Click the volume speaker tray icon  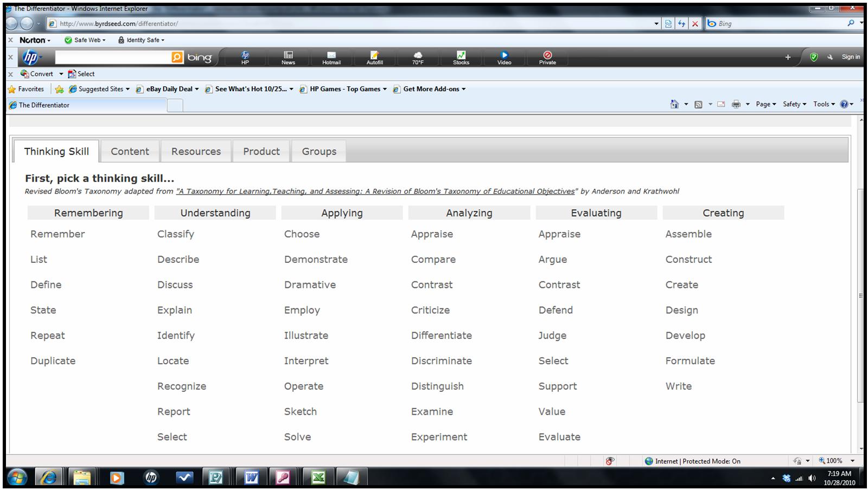[x=812, y=478]
